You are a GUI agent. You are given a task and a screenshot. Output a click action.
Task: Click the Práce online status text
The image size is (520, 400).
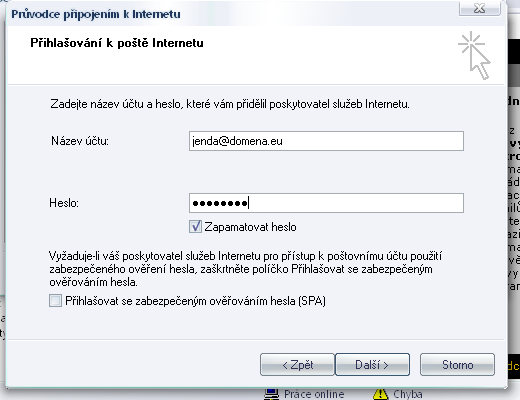tap(314, 394)
